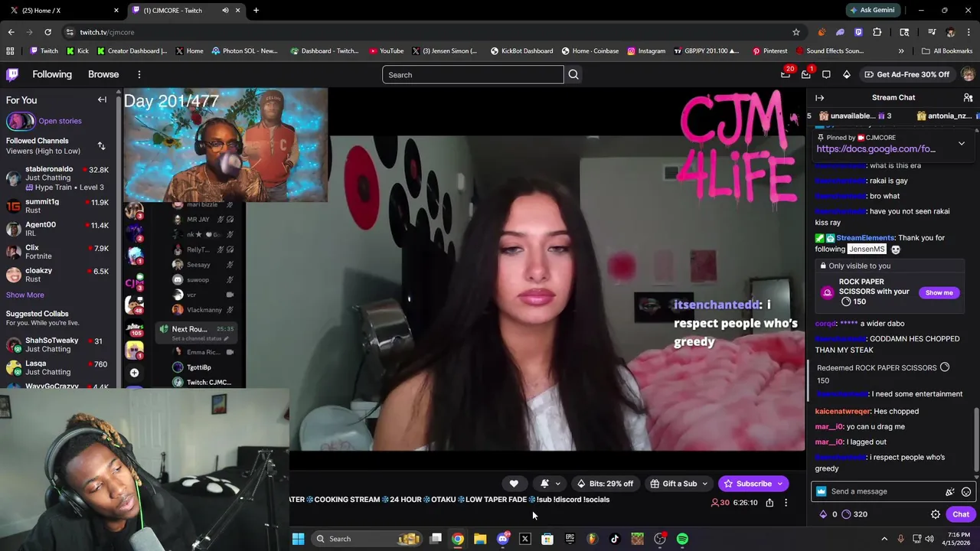Open the channel points balance 320
980x551 pixels.
point(854,514)
